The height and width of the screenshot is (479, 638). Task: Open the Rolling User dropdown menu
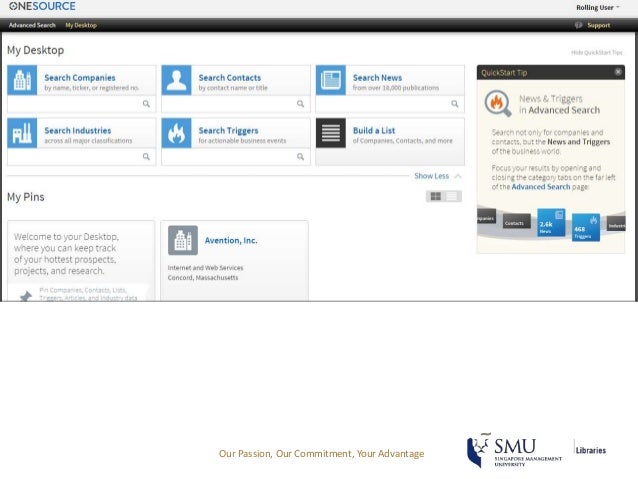coord(597,7)
